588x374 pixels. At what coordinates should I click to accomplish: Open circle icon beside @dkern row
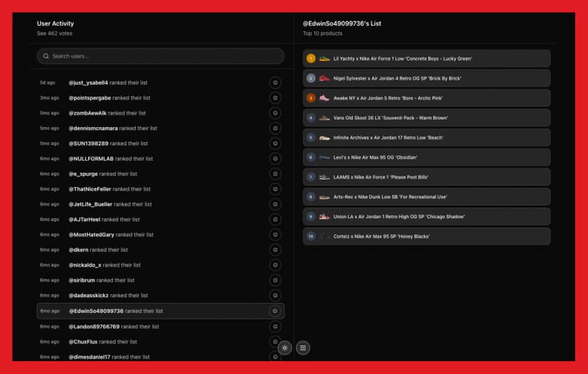click(275, 250)
